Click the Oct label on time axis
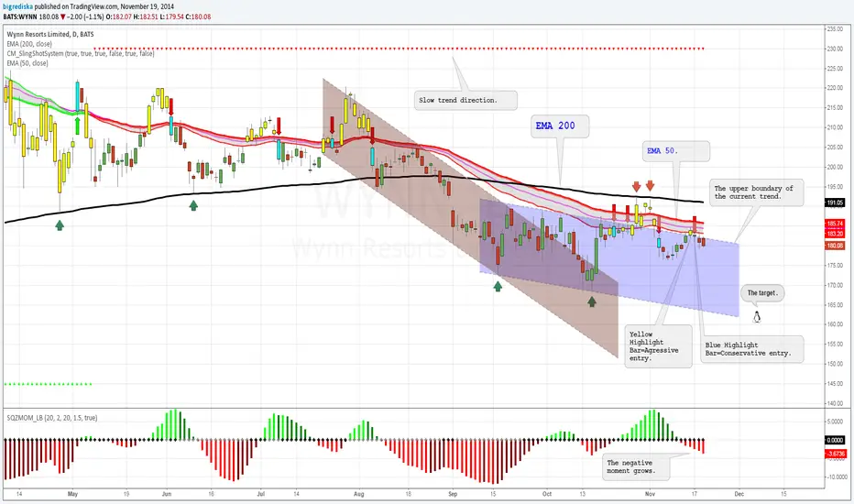 click(x=547, y=494)
